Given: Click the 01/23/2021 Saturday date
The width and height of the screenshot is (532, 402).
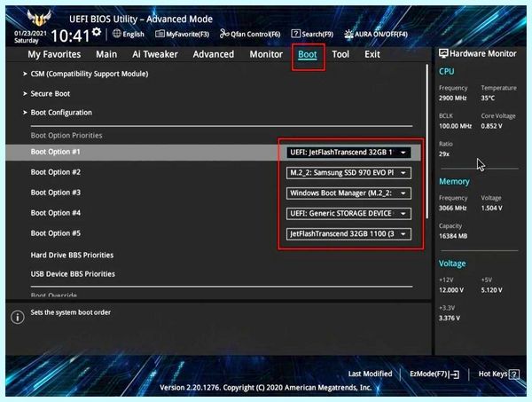Looking at the screenshot, I should [30, 36].
